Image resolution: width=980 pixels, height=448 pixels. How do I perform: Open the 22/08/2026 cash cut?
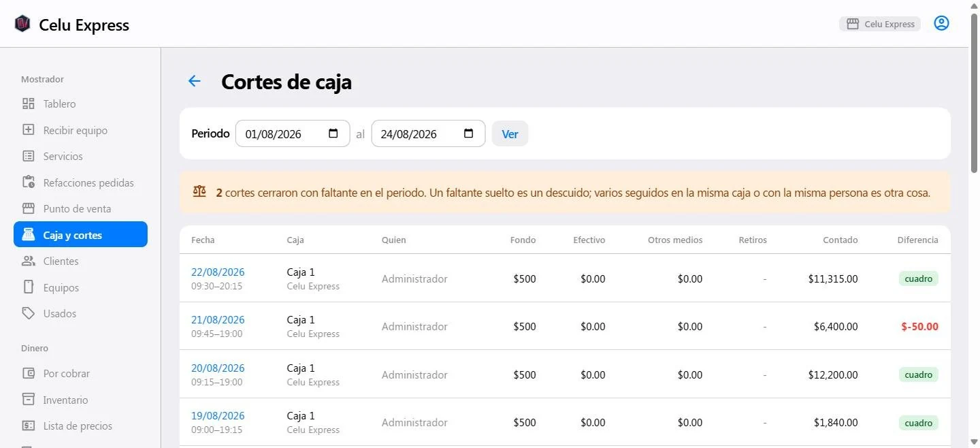(x=218, y=272)
